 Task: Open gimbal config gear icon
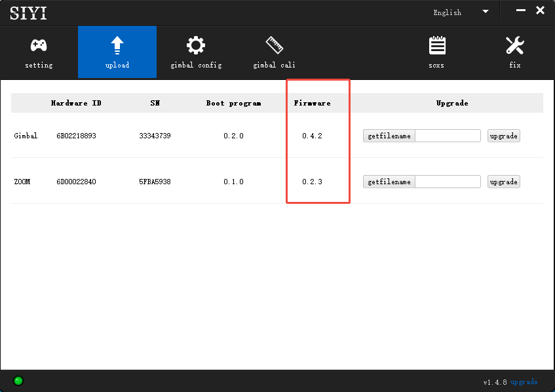pos(195,46)
